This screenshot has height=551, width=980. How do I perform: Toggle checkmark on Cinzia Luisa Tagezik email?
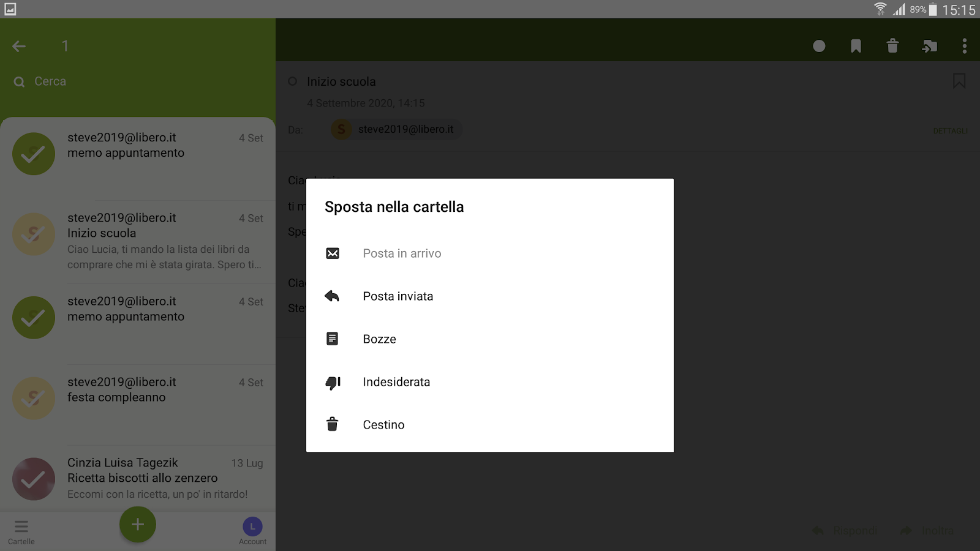point(34,479)
